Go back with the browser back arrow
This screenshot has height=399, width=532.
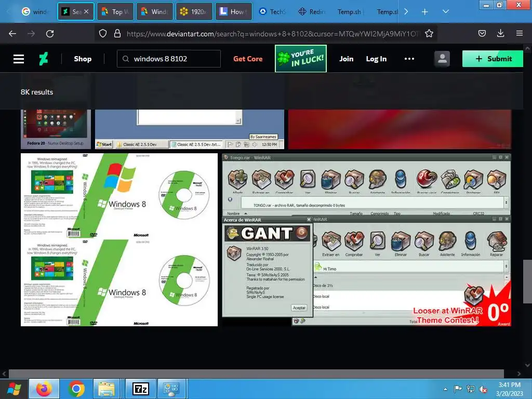click(12, 34)
